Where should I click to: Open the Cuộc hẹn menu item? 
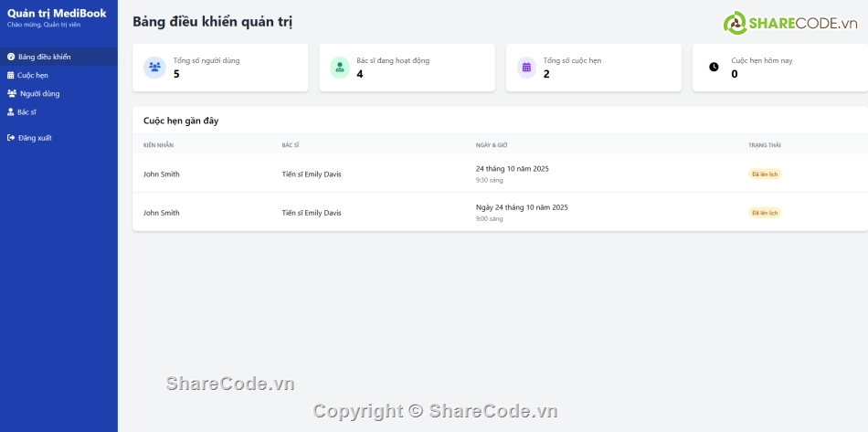(33, 75)
